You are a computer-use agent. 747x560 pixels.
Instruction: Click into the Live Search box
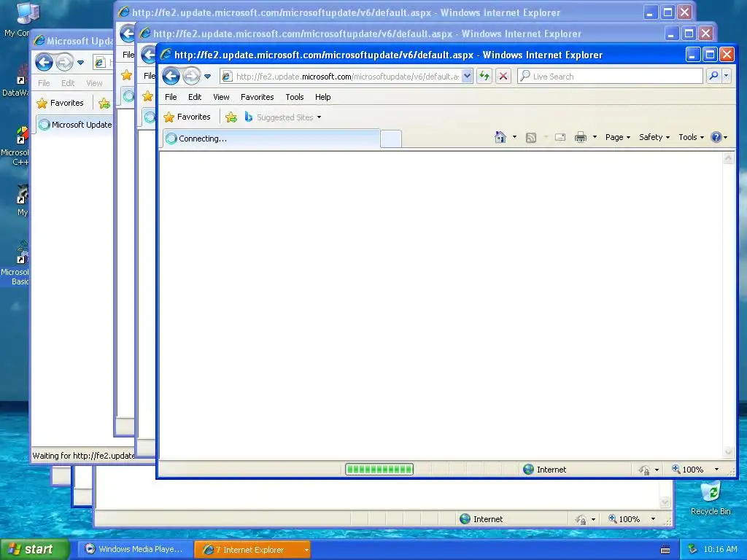tap(611, 76)
